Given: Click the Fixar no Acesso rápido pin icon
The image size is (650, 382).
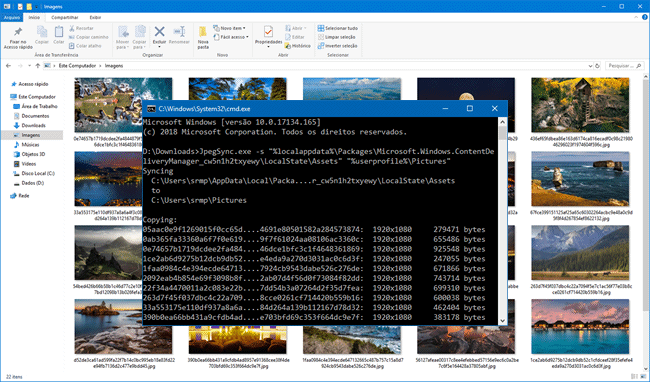Looking at the screenshot, I should coord(18,32).
